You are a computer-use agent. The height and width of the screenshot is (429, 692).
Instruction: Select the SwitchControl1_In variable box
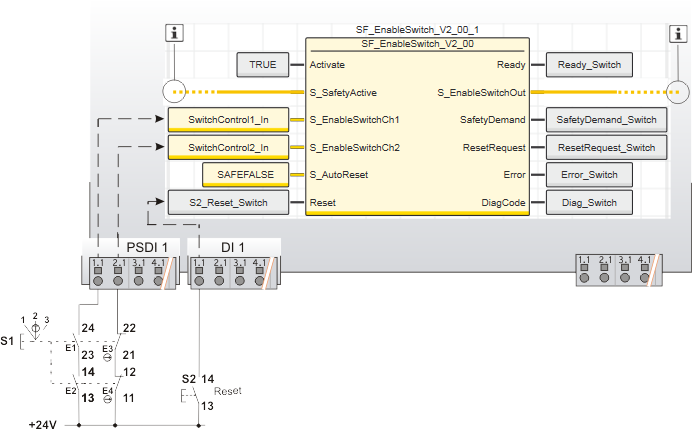(x=228, y=120)
